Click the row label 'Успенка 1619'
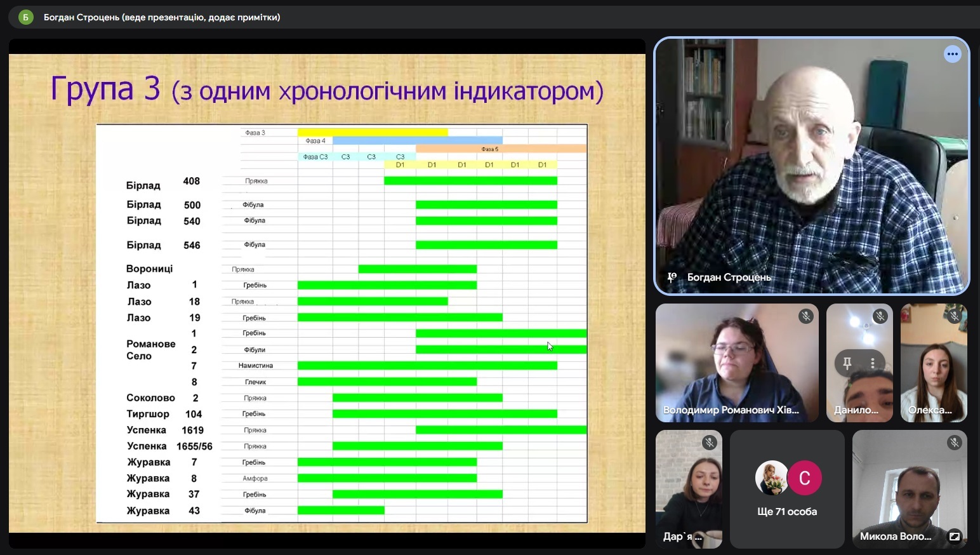The image size is (980, 555). (x=165, y=430)
